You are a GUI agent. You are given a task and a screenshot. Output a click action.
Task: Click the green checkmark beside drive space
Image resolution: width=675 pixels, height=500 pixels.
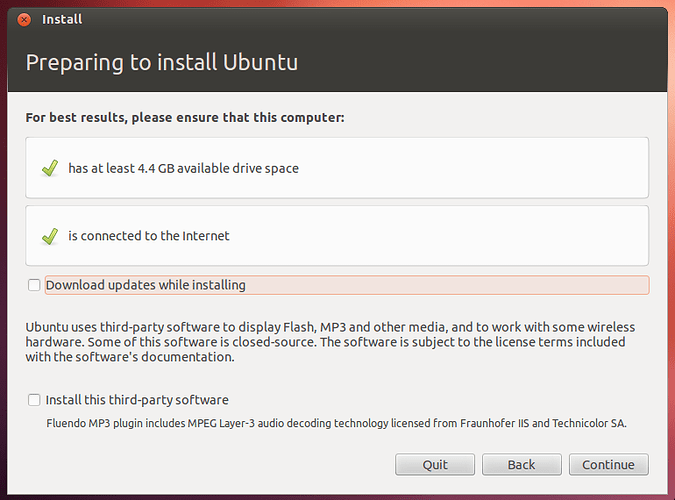pos(50,168)
